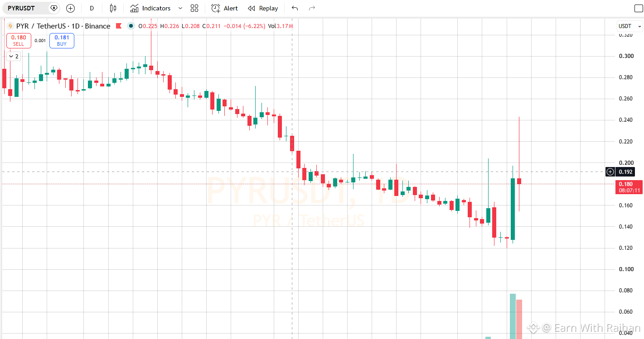Redo the chart action

tap(312, 8)
